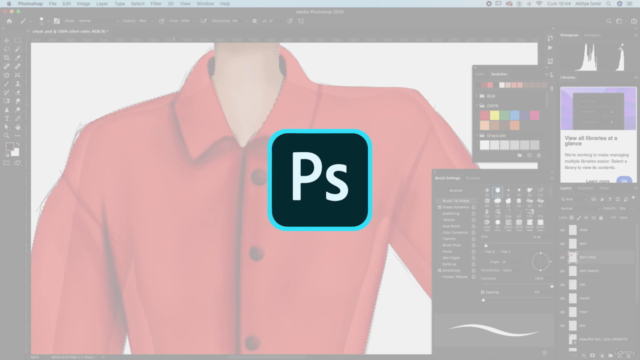
Task: Collapse the CMYK swatch group
Action: tap(476, 106)
